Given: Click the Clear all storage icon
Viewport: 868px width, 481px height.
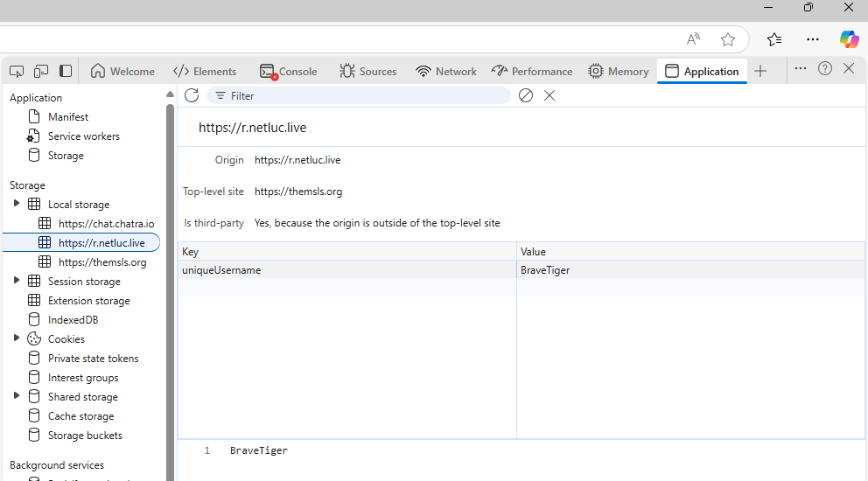Looking at the screenshot, I should click(526, 95).
